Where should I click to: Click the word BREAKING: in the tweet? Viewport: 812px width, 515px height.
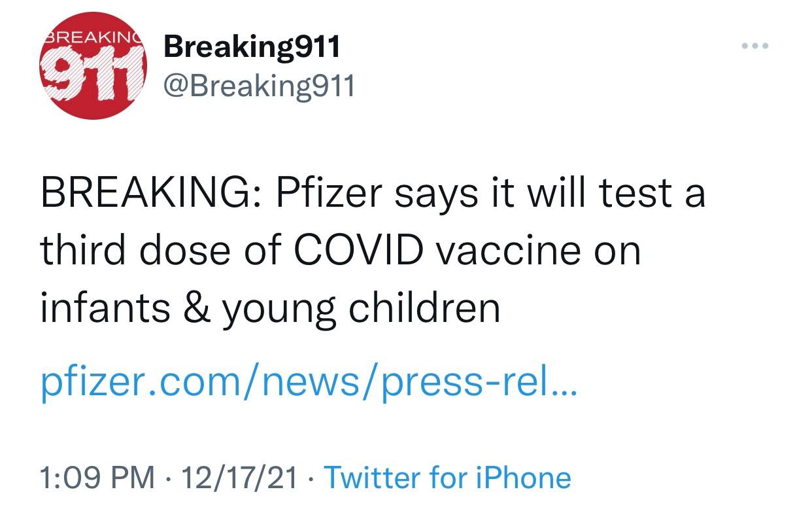coord(151,194)
